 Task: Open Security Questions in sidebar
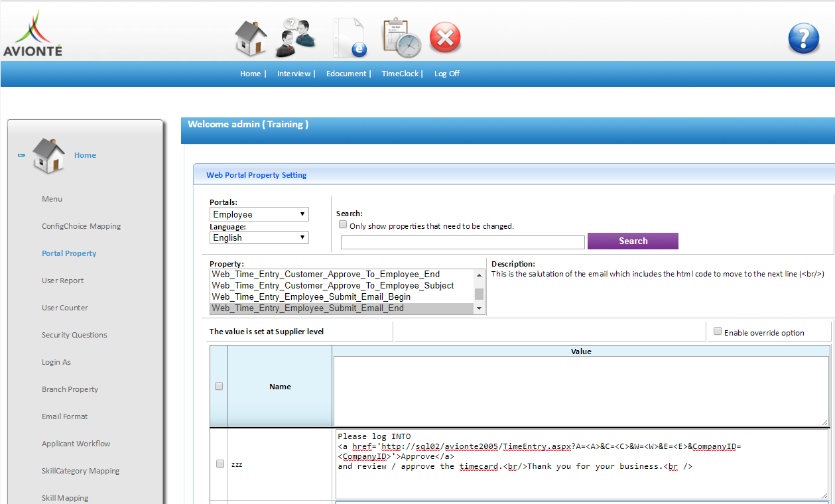tap(74, 335)
